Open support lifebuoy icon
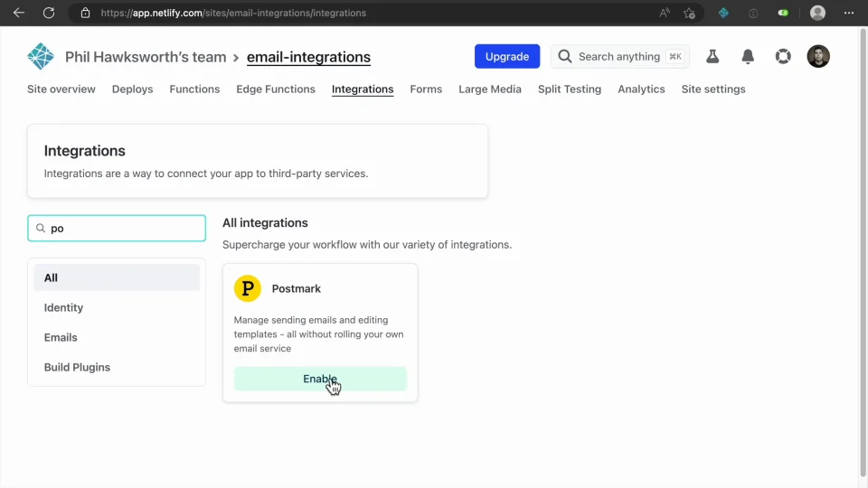This screenshot has width=868, height=488. coord(783,56)
